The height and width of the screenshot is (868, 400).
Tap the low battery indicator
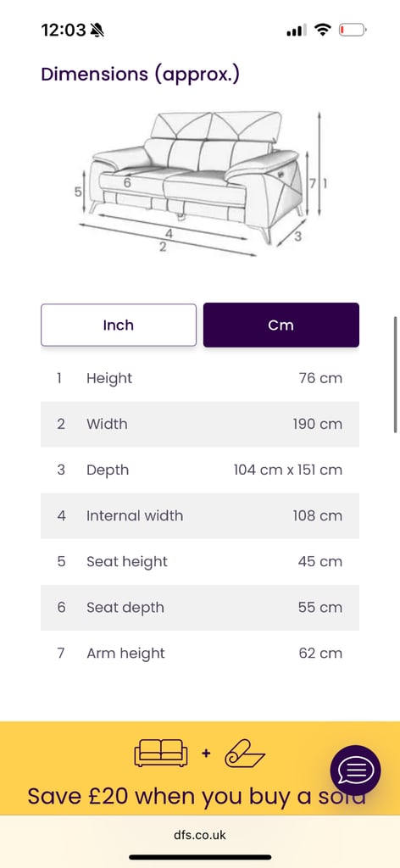tap(353, 30)
